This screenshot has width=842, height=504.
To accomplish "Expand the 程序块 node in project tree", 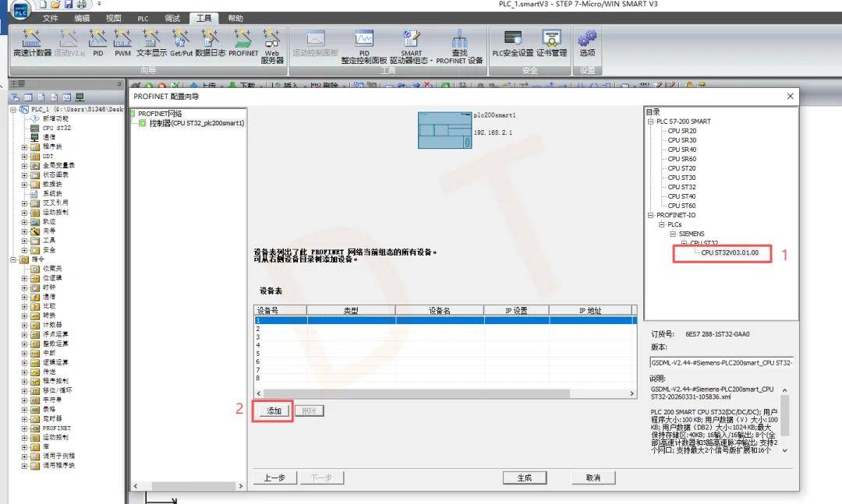I will (24, 147).
